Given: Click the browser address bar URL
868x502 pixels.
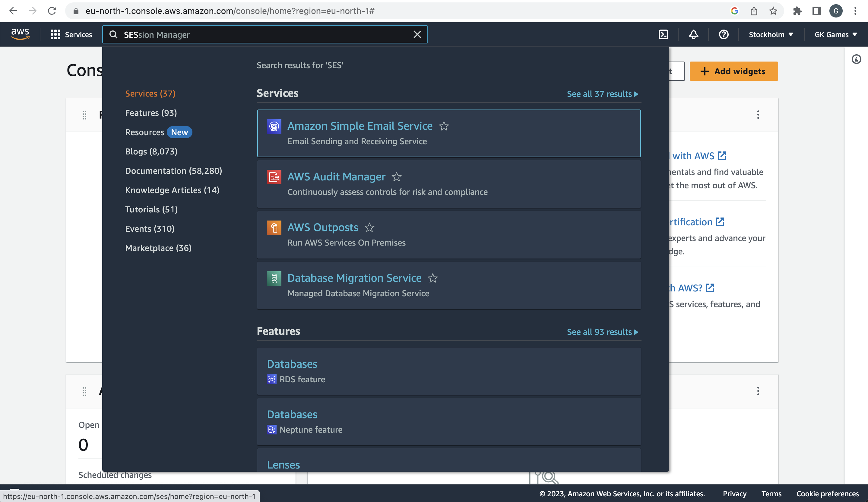Looking at the screenshot, I should [230, 11].
